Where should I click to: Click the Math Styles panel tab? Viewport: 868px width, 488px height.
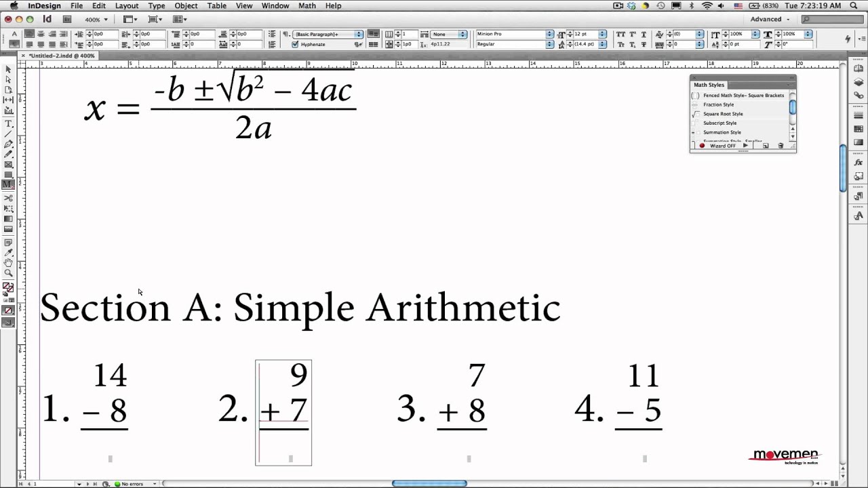point(709,85)
